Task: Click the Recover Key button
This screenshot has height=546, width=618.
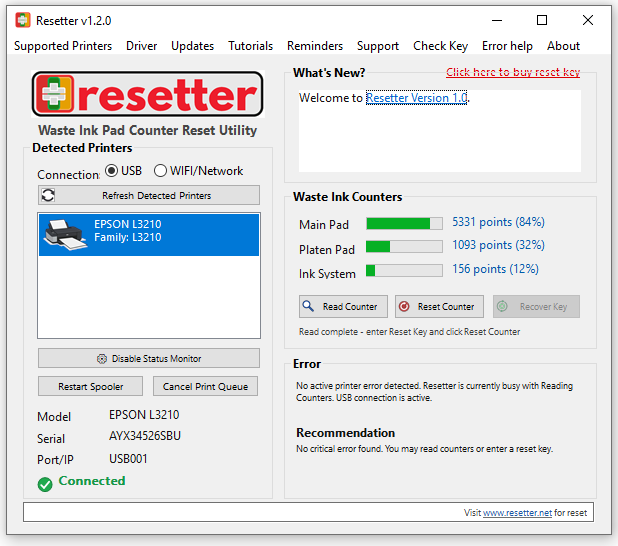Action: 536,306
